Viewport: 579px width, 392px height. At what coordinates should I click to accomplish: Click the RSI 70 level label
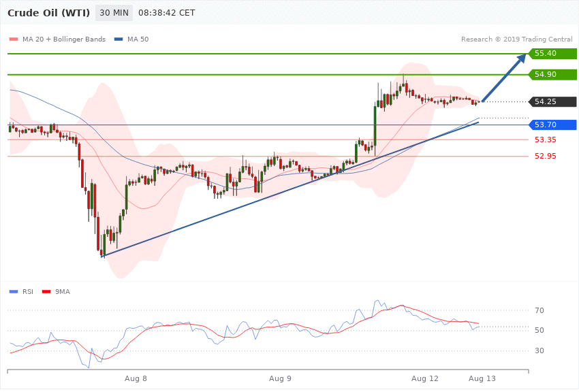[x=539, y=310]
